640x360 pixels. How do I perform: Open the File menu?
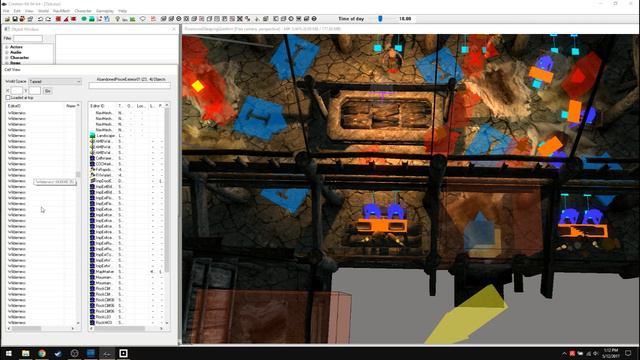coord(6,11)
